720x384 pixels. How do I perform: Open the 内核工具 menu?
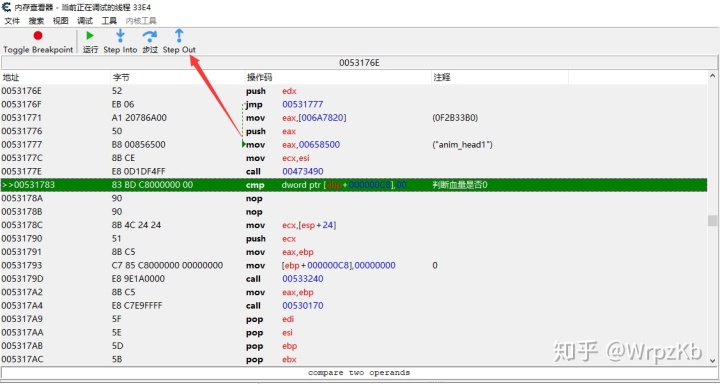(x=141, y=21)
